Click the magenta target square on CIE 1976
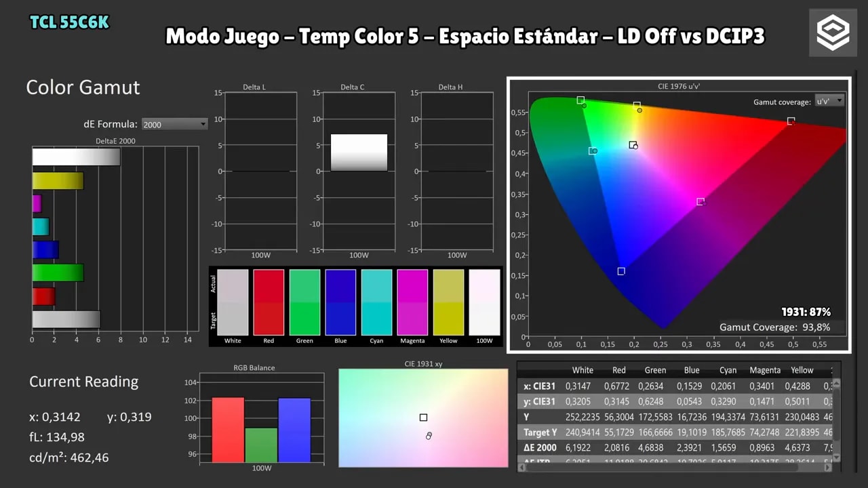Screen dimensions: 868x488 pyautogui.click(x=700, y=201)
